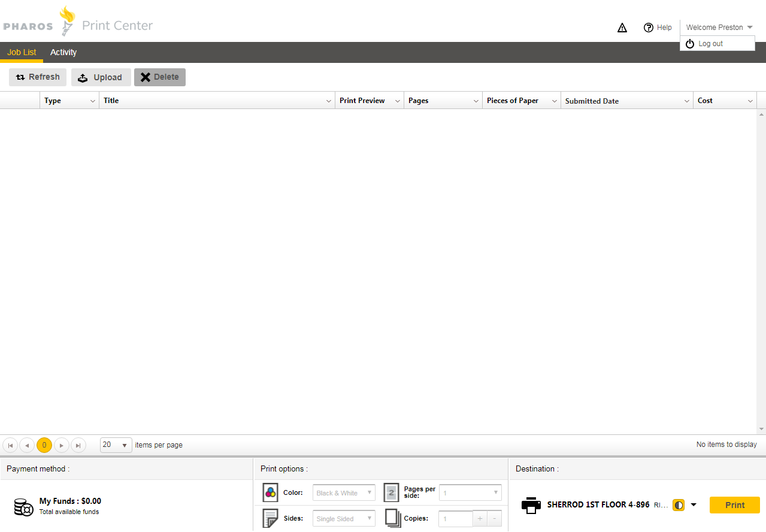The height and width of the screenshot is (532, 766).
Task: Choose Log out from the user menu
Action: coord(710,44)
